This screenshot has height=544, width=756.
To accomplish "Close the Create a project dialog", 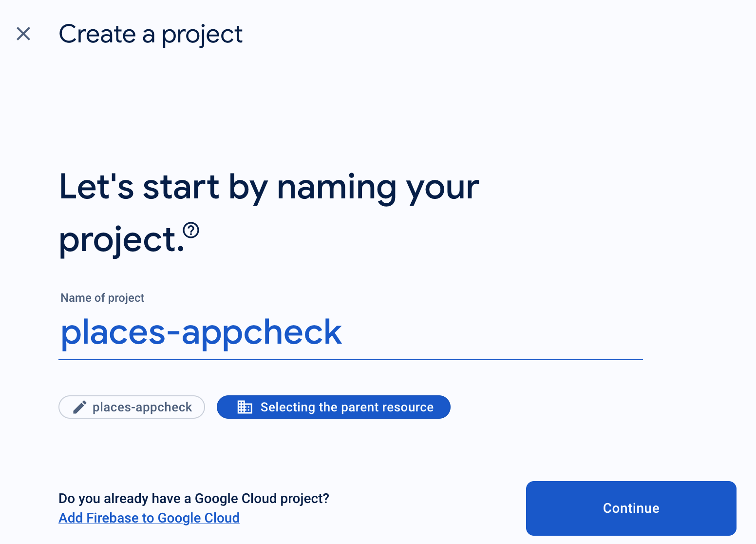I will pos(23,34).
